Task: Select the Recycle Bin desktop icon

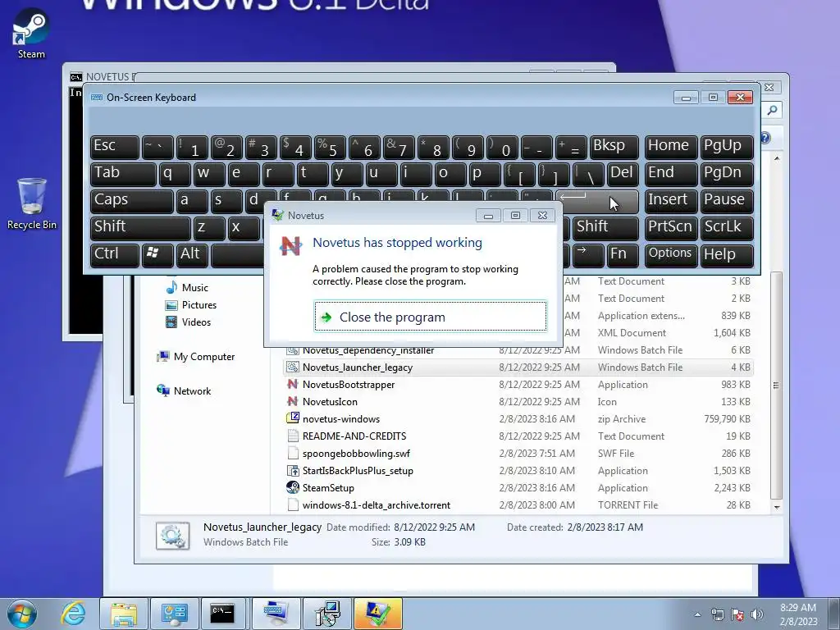Action: pos(32,203)
